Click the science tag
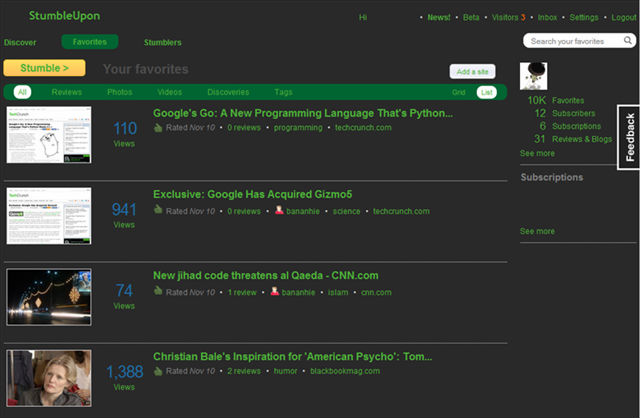Viewport: 640px width, 418px height. (x=347, y=211)
